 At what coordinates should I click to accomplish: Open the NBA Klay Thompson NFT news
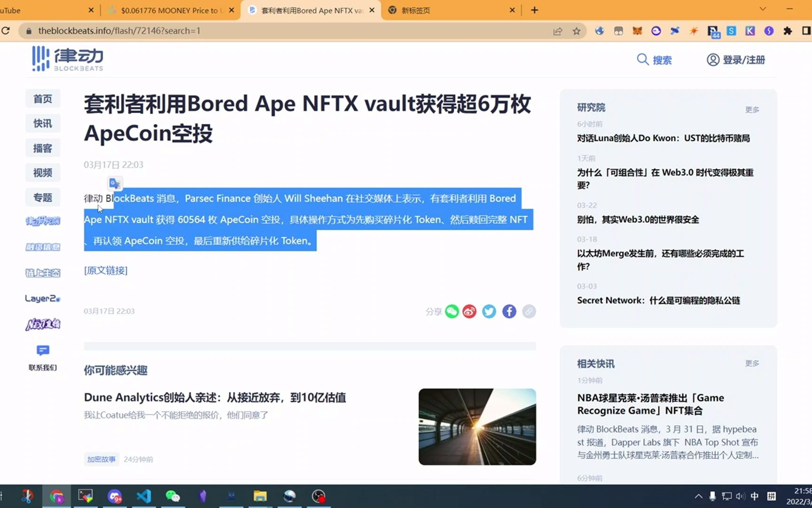[650, 404]
